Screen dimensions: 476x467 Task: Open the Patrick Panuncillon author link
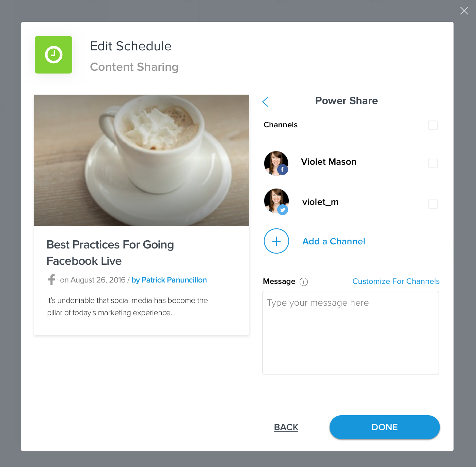pyautogui.click(x=169, y=280)
